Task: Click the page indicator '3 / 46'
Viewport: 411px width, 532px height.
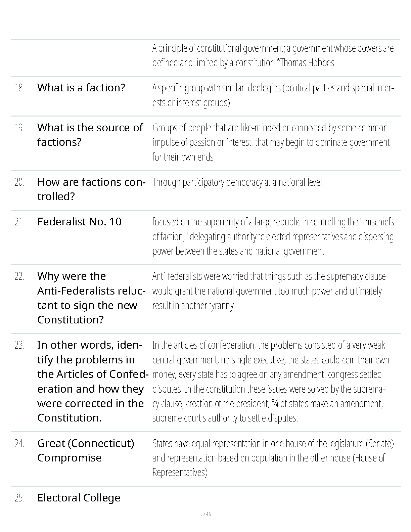Action: pos(205,514)
